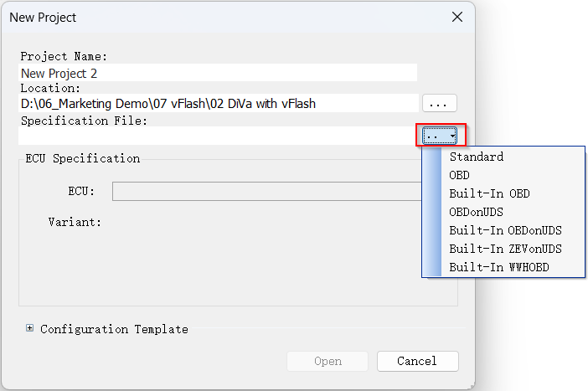Click the ECU Specification group heading
This screenshot has width=588, height=391.
pos(83,158)
